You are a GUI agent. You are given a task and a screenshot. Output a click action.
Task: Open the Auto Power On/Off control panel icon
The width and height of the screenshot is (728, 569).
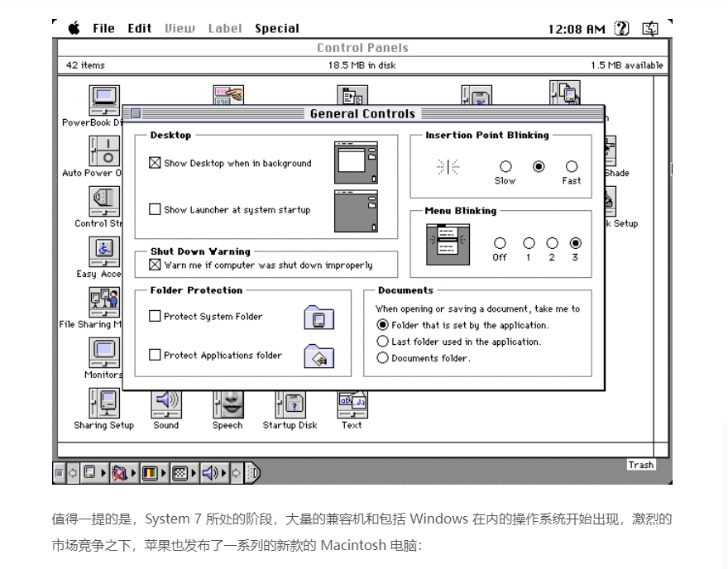(x=104, y=151)
